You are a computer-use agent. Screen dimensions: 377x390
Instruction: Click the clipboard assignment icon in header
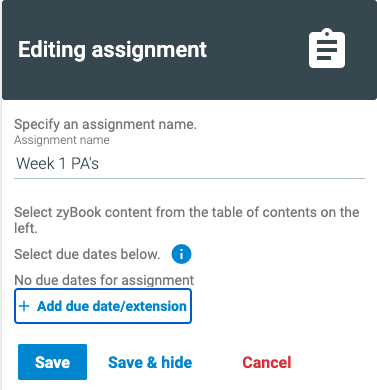coord(327,49)
